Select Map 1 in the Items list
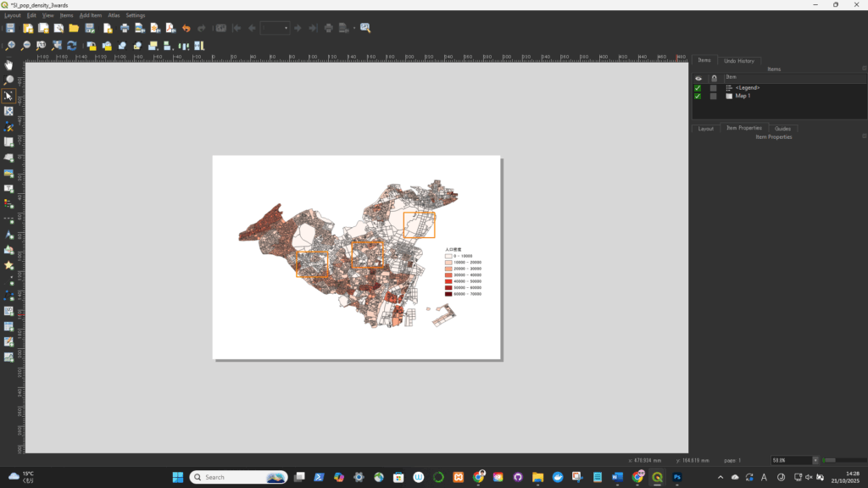868x488 pixels. click(743, 97)
